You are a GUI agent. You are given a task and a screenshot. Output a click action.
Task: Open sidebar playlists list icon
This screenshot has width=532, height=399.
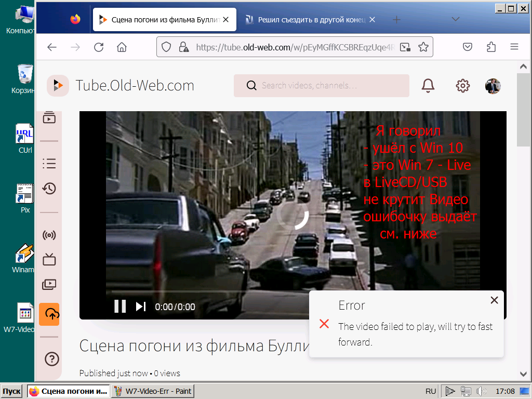(49, 164)
